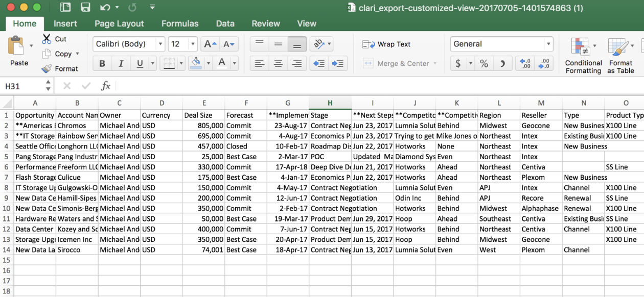
Task: Click the Closed forecast cell
Action: pos(246,146)
